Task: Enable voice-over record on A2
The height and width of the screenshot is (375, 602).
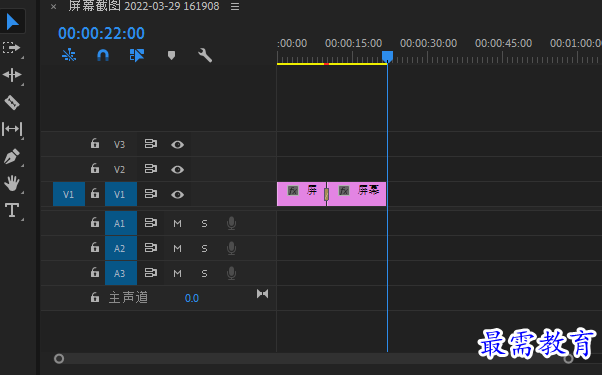Action: point(231,248)
